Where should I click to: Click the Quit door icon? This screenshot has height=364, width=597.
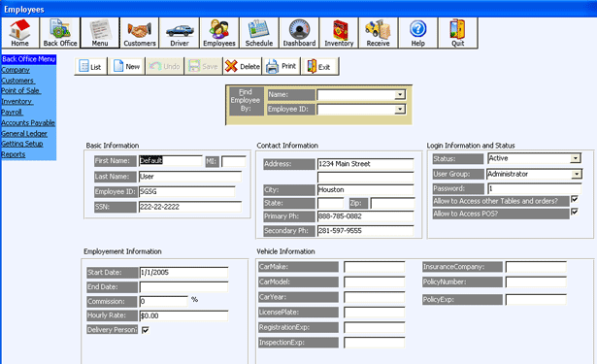[x=457, y=33]
